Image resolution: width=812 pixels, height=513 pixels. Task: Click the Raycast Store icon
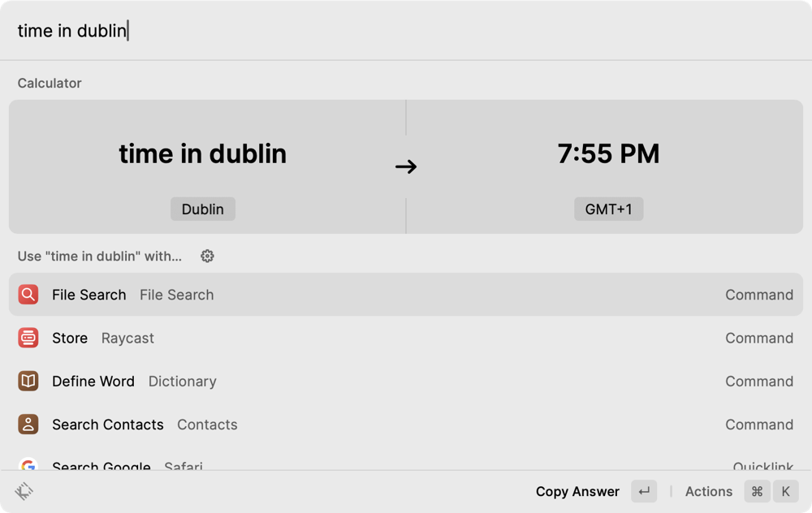coord(28,338)
